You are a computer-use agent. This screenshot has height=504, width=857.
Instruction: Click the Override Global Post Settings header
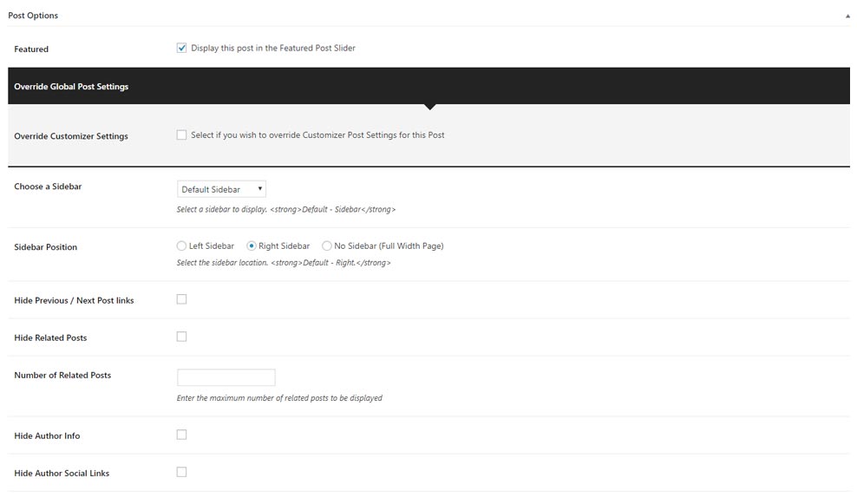71,87
